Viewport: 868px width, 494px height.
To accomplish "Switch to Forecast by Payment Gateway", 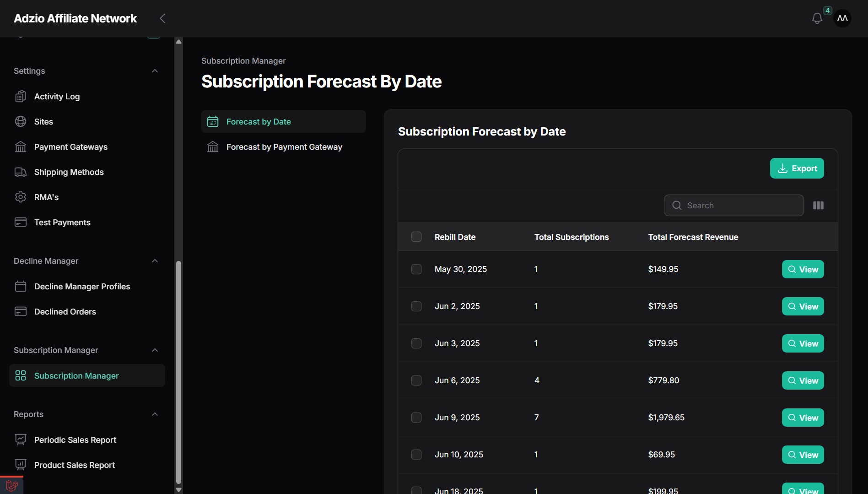I will coord(284,147).
